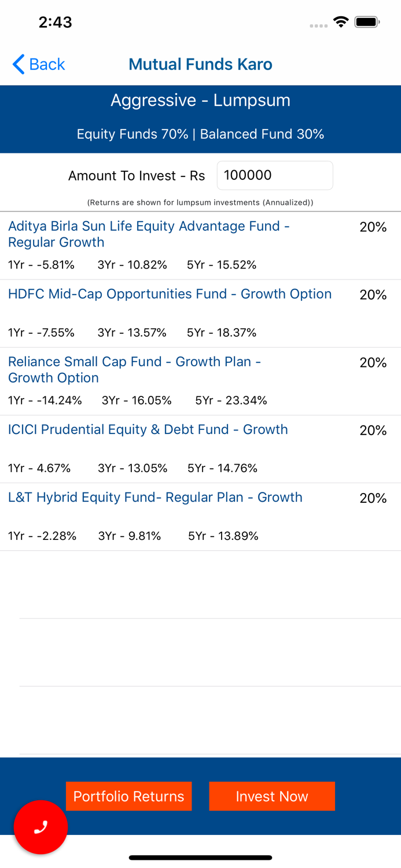Screen dimensions: 401x868
Task: Tap the Portfolio Returns button
Action: click(128, 796)
